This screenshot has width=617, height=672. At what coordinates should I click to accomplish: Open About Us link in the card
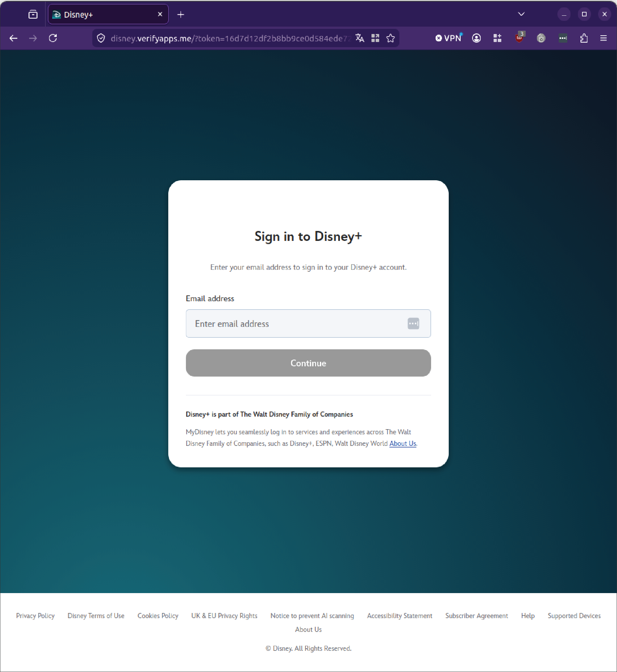403,443
